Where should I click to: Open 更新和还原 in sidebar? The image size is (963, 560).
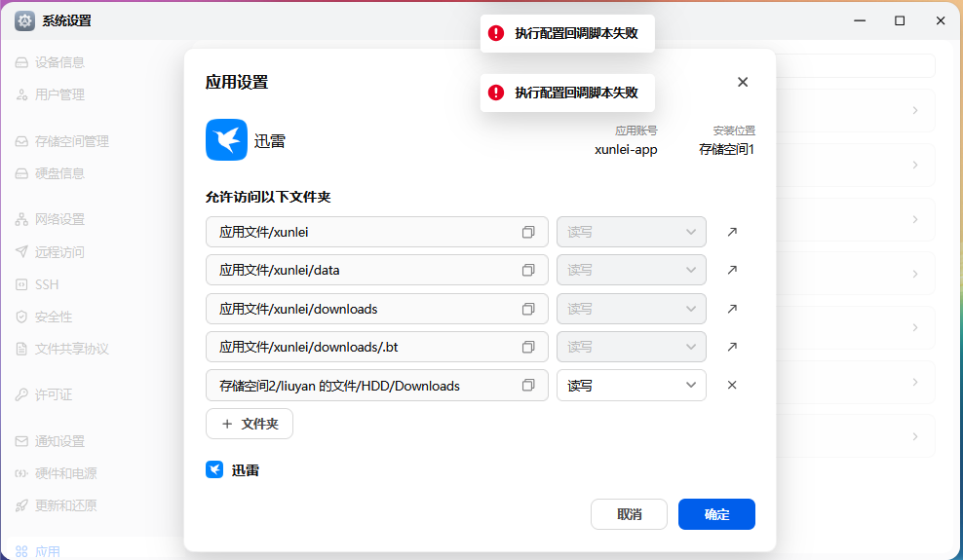click(x=56, y=505)
